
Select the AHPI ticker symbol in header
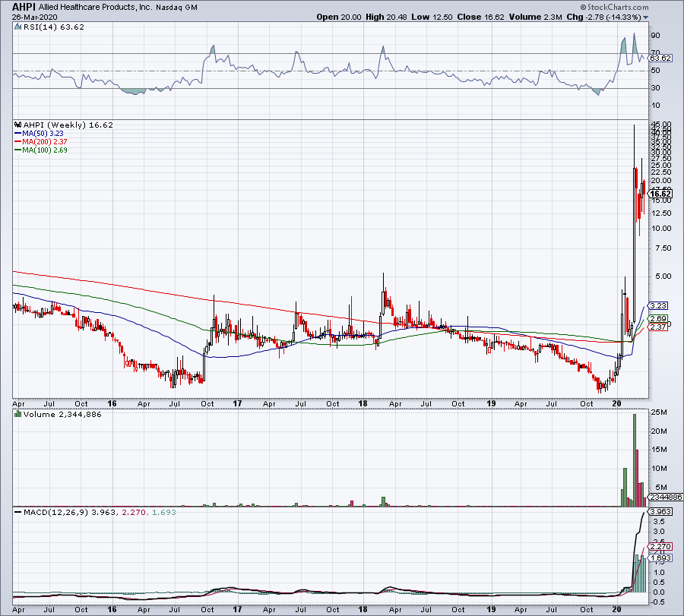point(24,7)
